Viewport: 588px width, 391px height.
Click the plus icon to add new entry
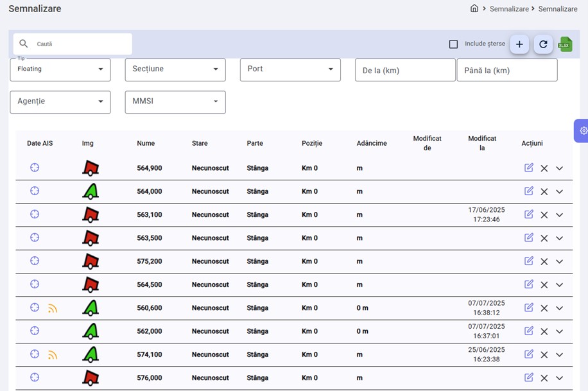point(519,44)
